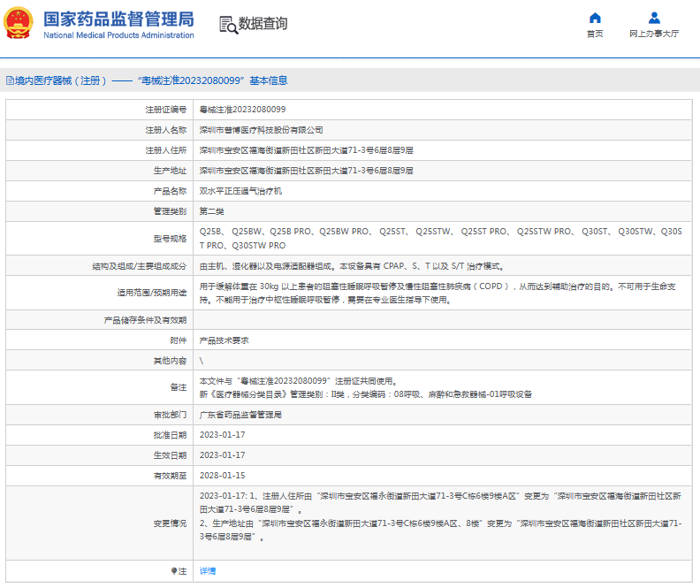This screenshot has width=700, height=588.
Task: Go to 首页 home icon
Action: [x=595, y=18]
